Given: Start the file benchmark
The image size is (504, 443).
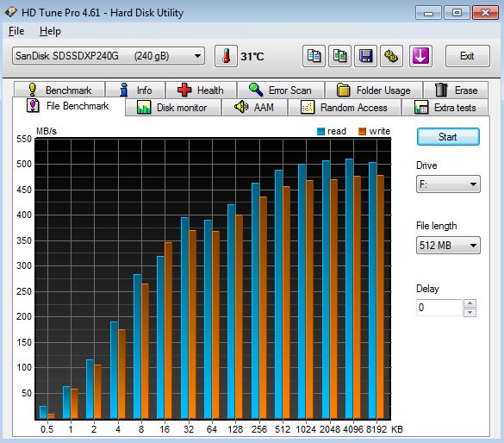Looking at the screenshot, I should (448, 137).
